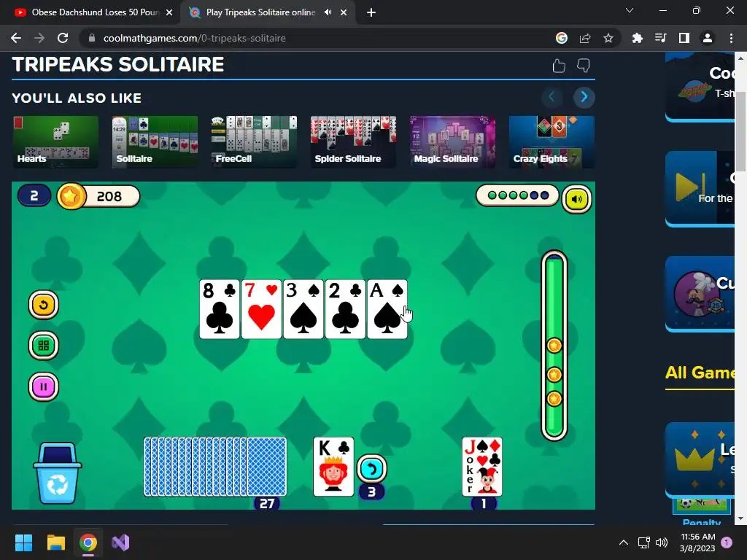
Task: Select the 7 of hearts card
Action: tap(262, 309)
